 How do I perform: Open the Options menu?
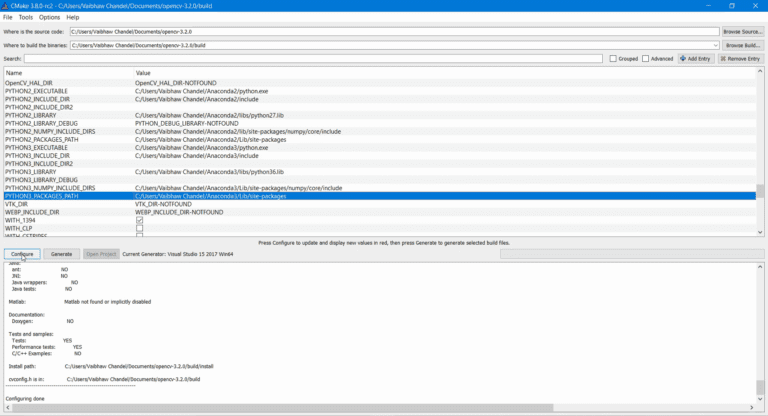point(49,17)
